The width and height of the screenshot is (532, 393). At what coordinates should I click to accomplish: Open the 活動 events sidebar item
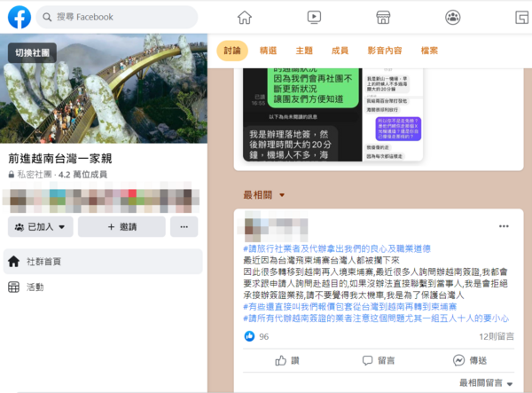[35, 287]
